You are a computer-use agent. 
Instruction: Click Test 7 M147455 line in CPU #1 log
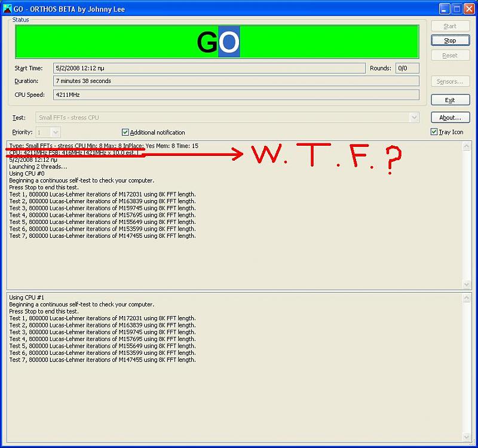(102, 360)
